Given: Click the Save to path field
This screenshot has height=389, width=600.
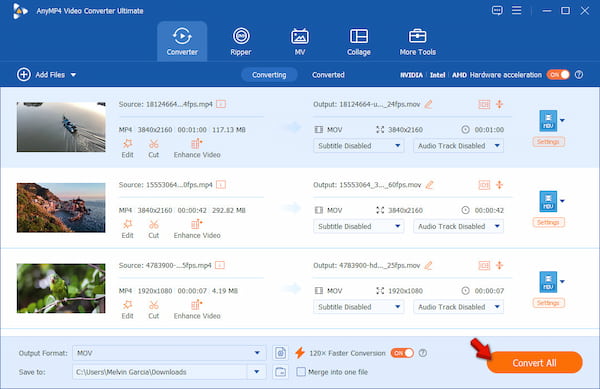Looking at the screenshot, I should [x=160, y=372].
